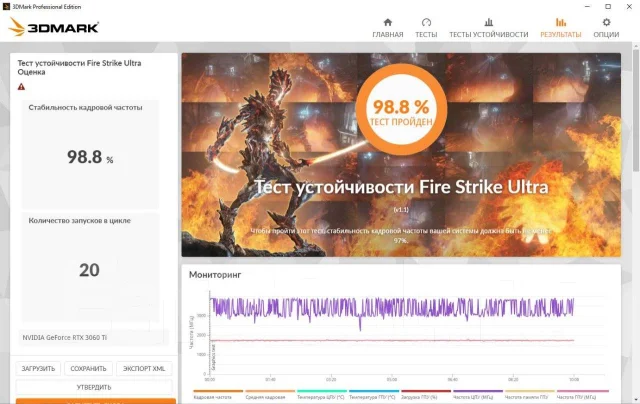Click the (v1.1) version text
The height and width of the screenshot is (404, 640).
[401, 209]
